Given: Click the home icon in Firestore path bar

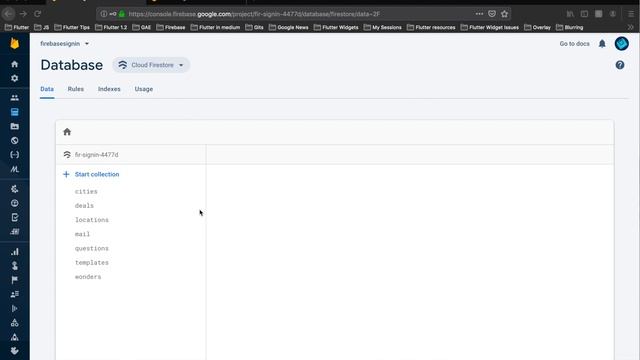Looking at the screenshot, I should pos(67,132).
